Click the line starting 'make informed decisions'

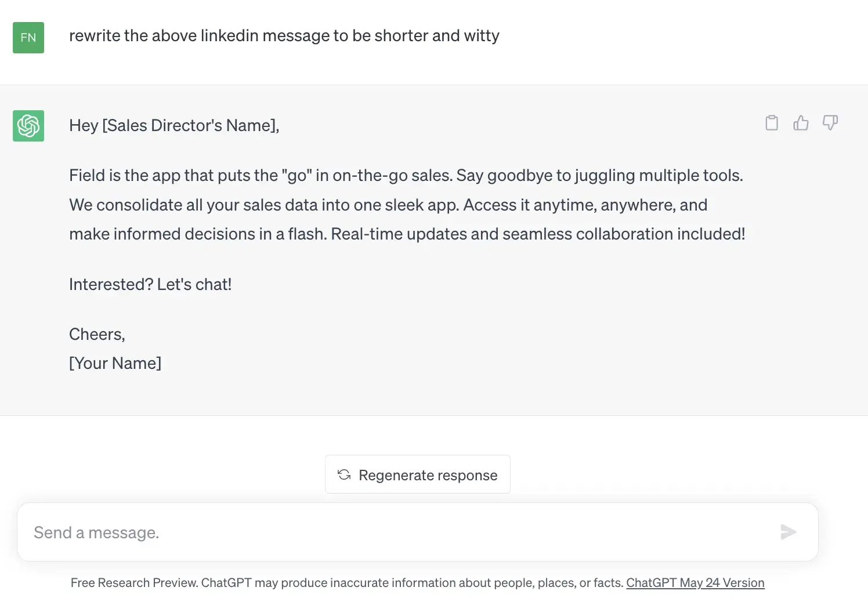[x=406, y=234]
